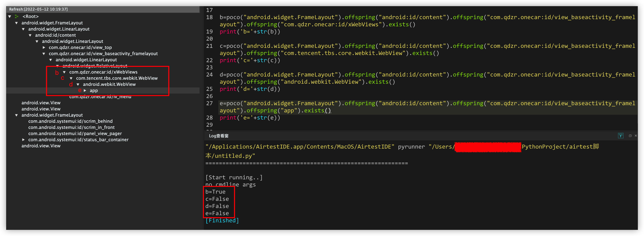This screenshot has height=236, width=644.
Task: Click the [Start running..] log line
Action: click(x=234, y=177)
